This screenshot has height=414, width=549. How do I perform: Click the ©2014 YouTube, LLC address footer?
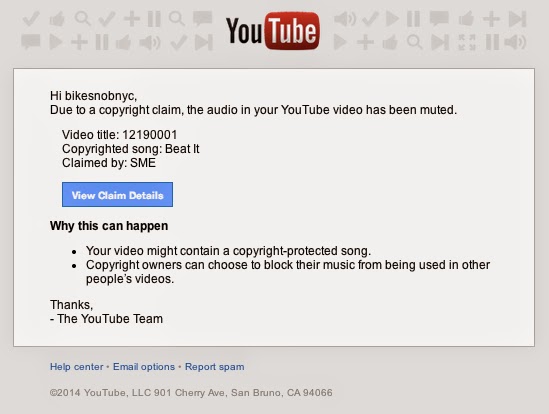pos(191,393)
